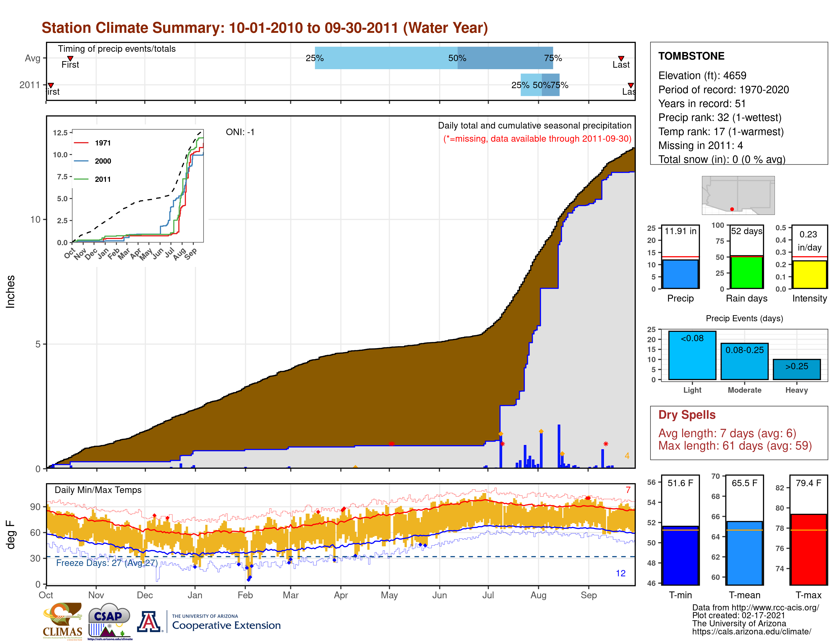Click the Moderate '0.08-0.25' events bar
This screenshot has height=644, width=834.
(745, 361)
